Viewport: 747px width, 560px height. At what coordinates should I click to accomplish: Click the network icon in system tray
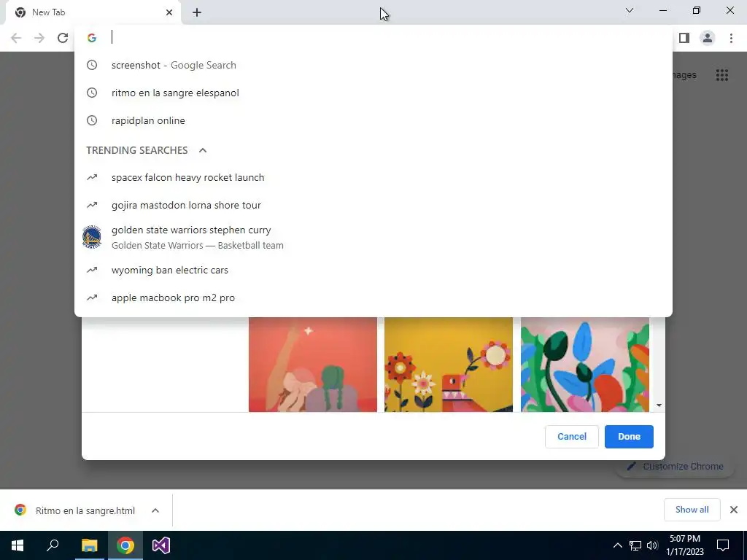coord(635,545)
